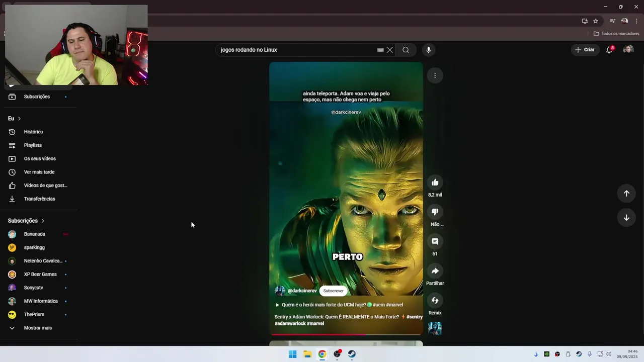
Task: Dislike the Short with thumbs down
Action: click(x=435, y=212)
